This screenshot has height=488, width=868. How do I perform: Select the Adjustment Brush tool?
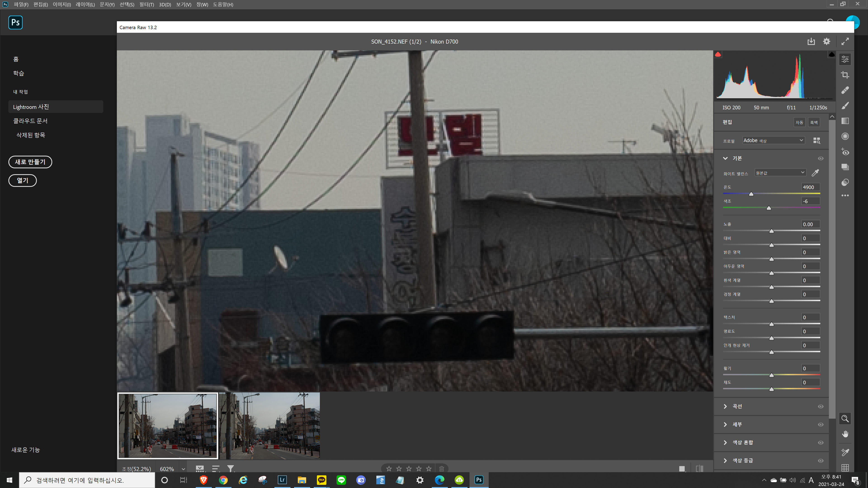845,106
